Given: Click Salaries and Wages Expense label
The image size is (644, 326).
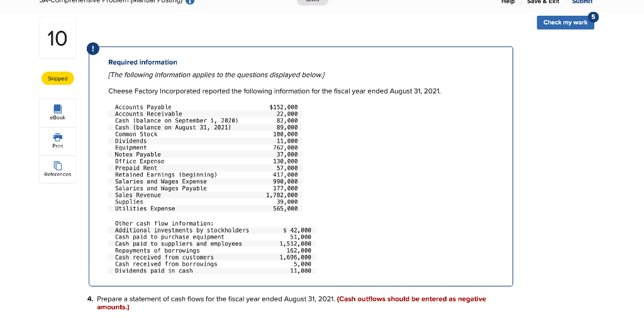Looking at the screenshot, I should pyautogui.click(x=160, y=182).
